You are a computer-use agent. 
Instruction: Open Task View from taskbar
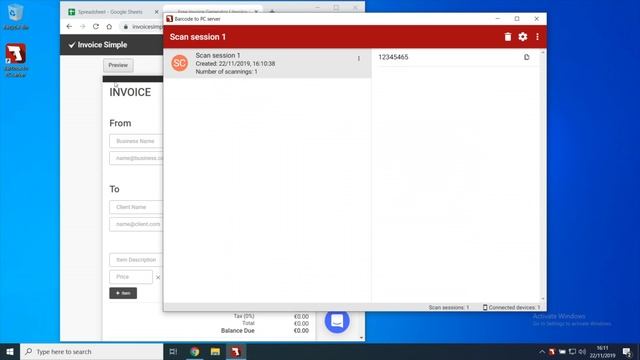click(173, 351)
